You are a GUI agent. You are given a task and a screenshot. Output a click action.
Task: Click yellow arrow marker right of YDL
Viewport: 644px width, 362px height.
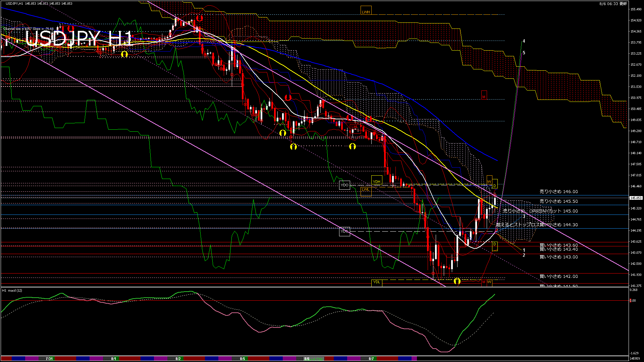[457, 281]
